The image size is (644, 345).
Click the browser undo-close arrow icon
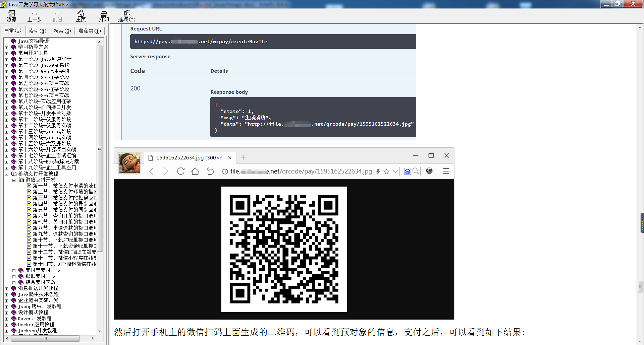pos(210,171)
